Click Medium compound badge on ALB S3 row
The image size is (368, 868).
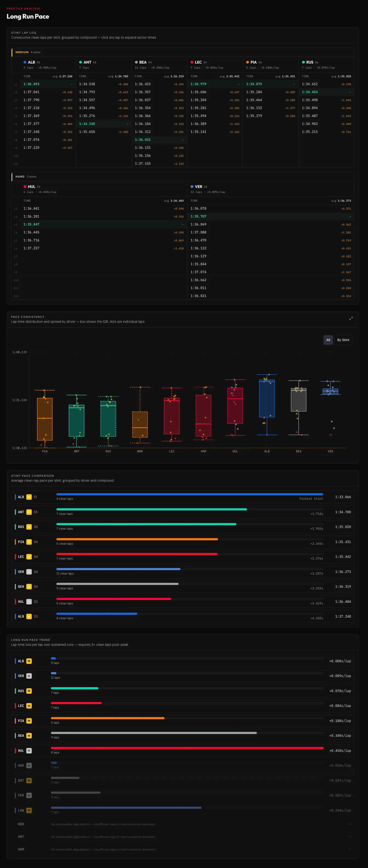(x=29, y=616)
